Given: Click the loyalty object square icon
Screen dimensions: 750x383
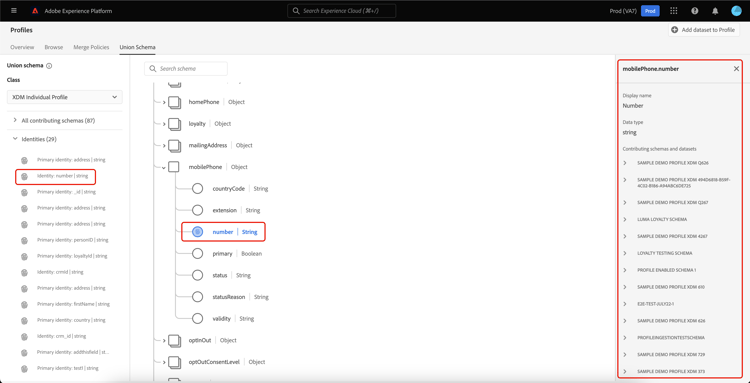Looking at the screenshot, I should tap(175, 124).
